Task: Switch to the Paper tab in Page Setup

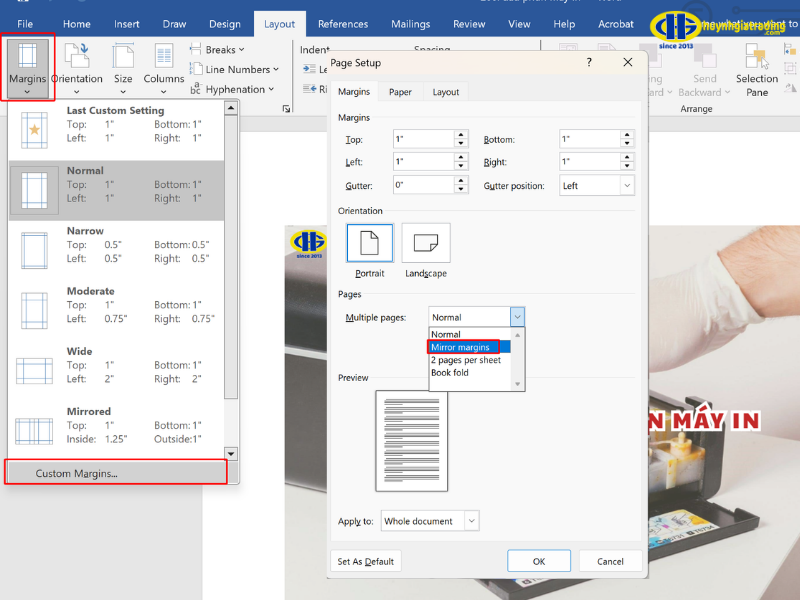Action: (399, 91)
